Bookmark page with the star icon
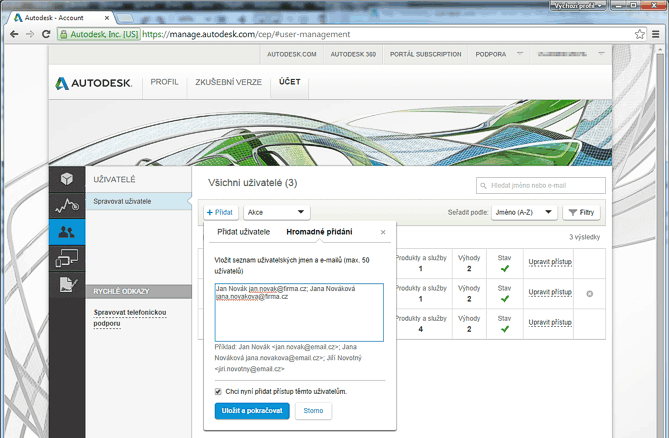The image size is (669, 438). pos(639,34)
